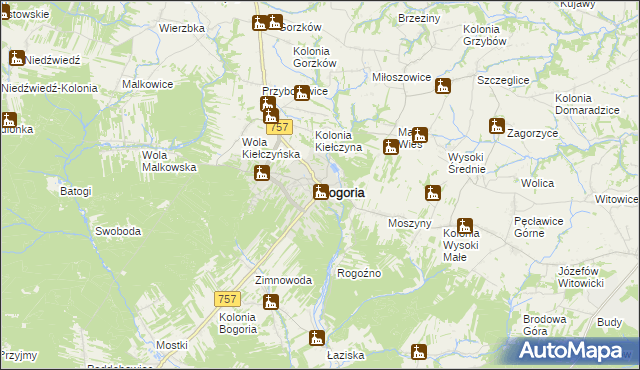Click the Witowice label at right edge
Screen dimensions: 640x370
[616, 199]
